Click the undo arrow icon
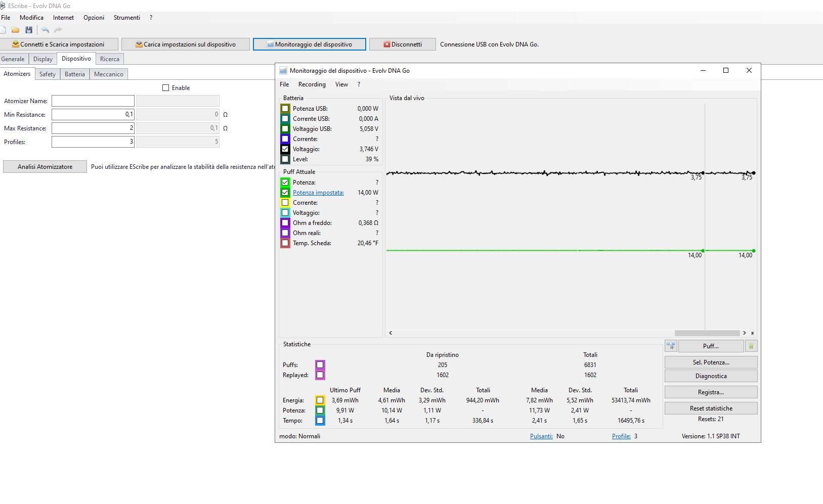 45,30
